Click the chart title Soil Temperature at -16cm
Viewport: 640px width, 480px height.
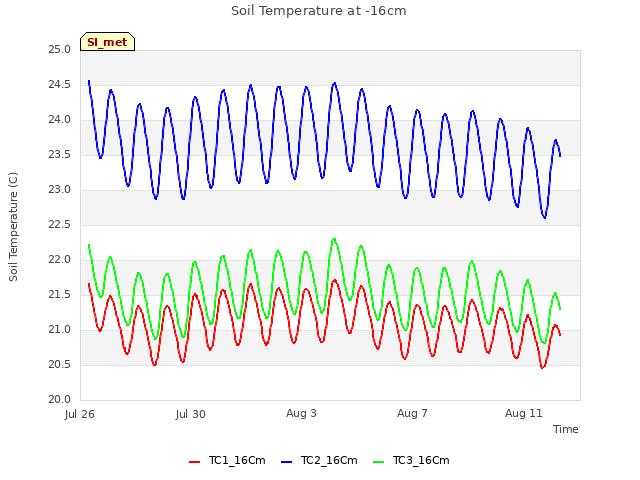(x=319, y=11)
